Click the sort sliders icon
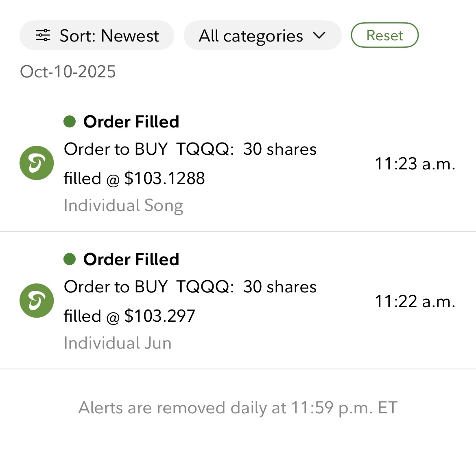The height and width of the screenshot is (450, 476). pyautogui.click(x=43, y=35)
